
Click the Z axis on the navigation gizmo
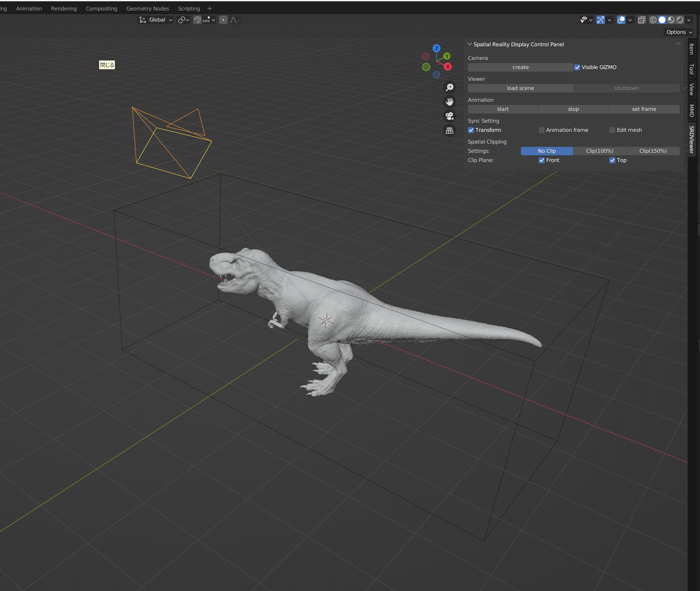pos(437,48)
